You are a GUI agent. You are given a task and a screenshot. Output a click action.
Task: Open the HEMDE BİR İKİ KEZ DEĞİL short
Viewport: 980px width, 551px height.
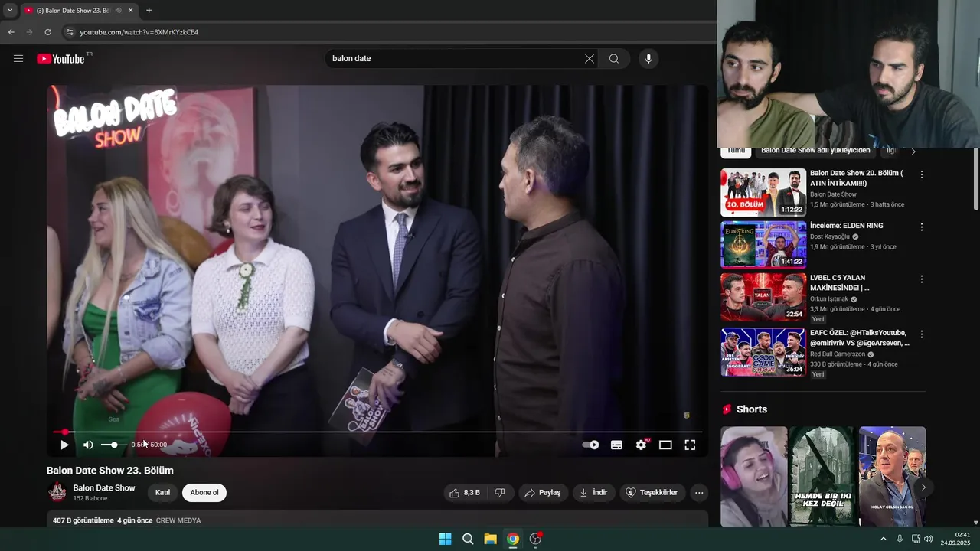coord(823,476)
